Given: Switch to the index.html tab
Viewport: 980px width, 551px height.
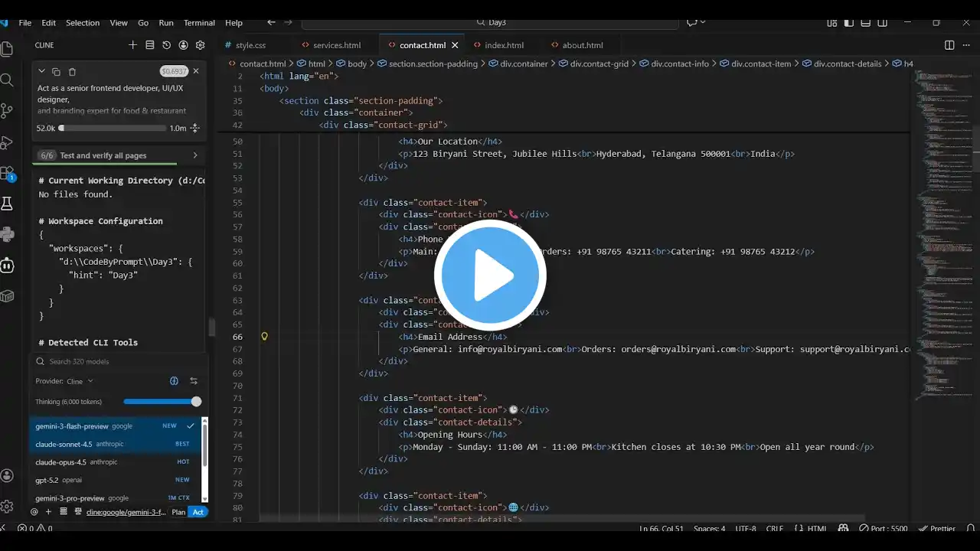Looking at the screenshot, I should (504, 45).
